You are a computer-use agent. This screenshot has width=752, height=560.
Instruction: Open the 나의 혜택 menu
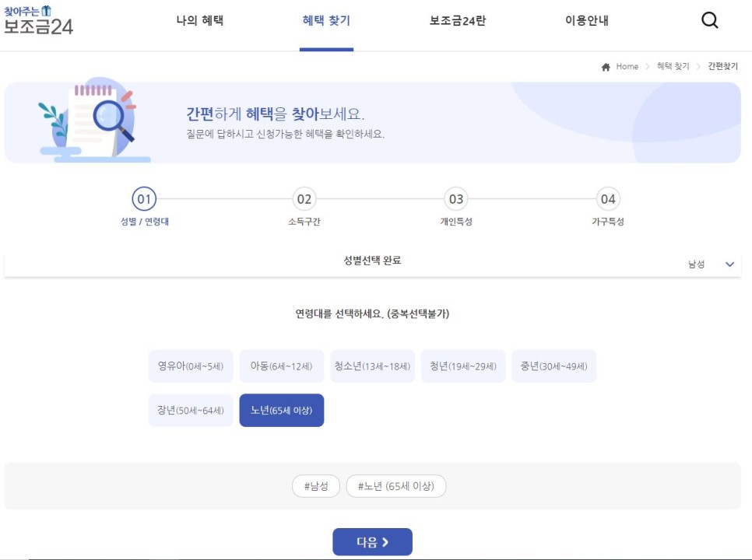199,20
